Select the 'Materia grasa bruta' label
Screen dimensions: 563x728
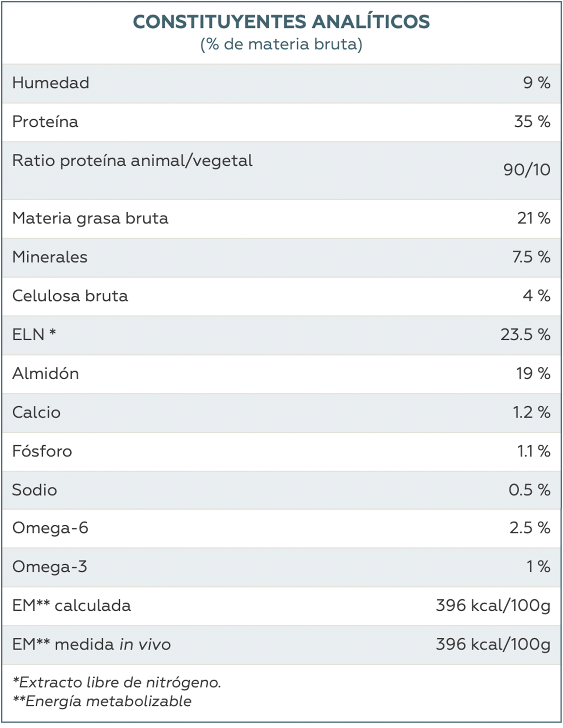tap(90, 219)
